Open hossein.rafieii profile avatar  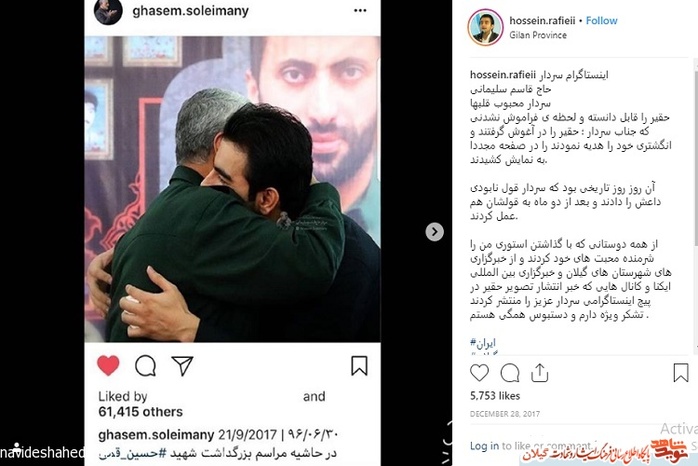coord(485,28)
